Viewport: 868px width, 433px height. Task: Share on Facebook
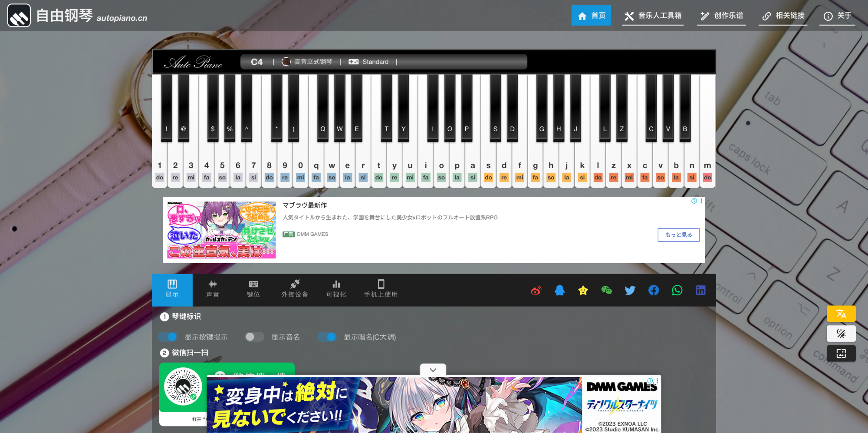pos(654,290)
